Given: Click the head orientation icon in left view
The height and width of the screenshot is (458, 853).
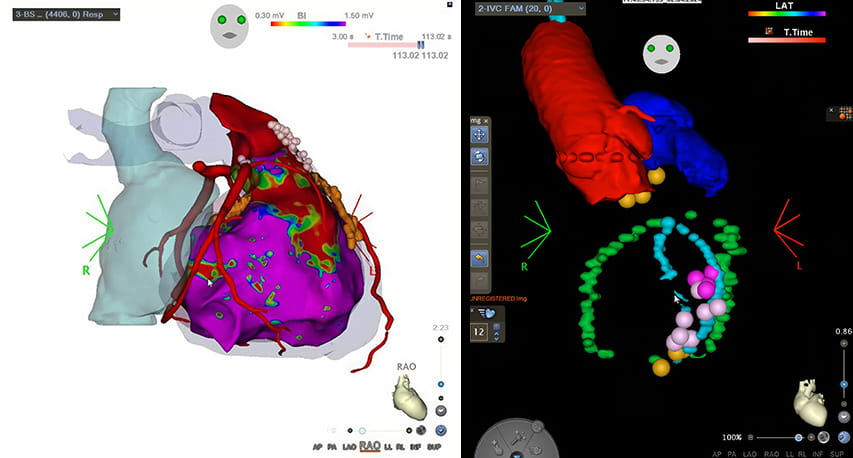Looking at the screenshot, I should pyautogui.click(x=230, y=26).
